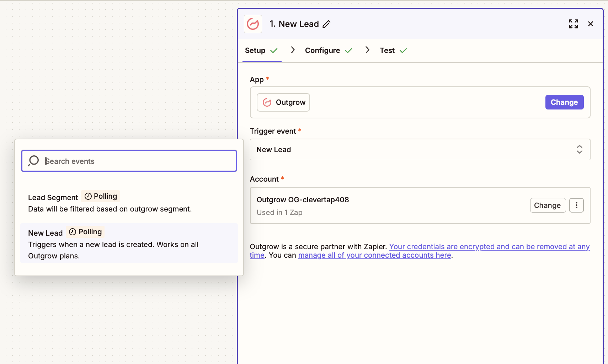
Task: Click the chevron between Configure and Test
Action: click(367, 50)
